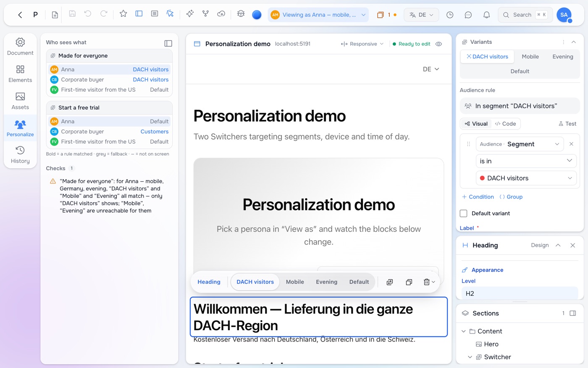Image resolution: width=588 pixels, height=368 pixels.
Task: Click the bug debug icon in toolbar
Action: coord(241,14)
